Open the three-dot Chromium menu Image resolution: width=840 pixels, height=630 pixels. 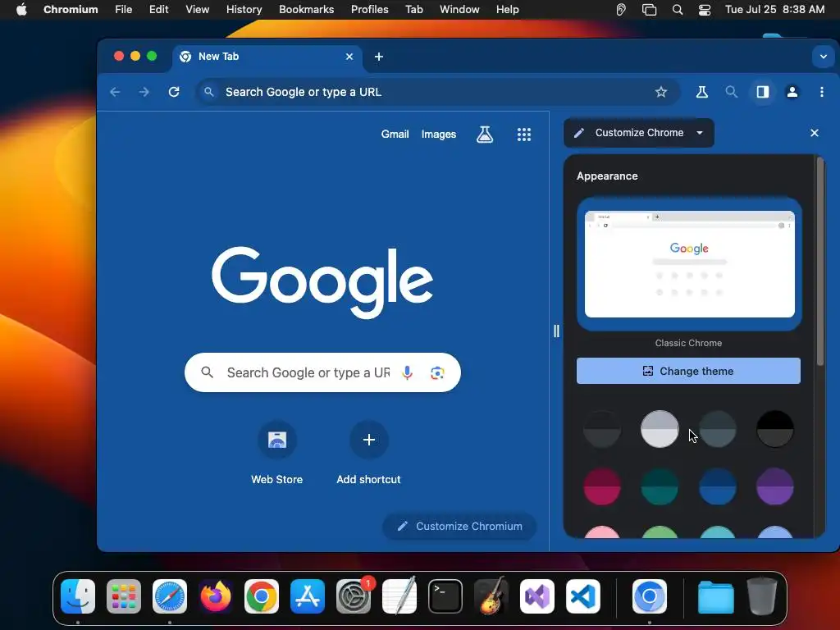tap(822, 92)
